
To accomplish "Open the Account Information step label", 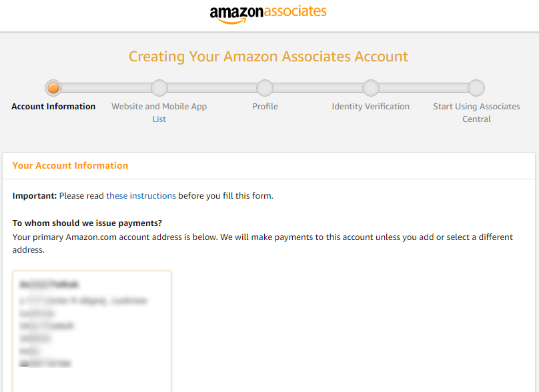I will click(53, 106).
